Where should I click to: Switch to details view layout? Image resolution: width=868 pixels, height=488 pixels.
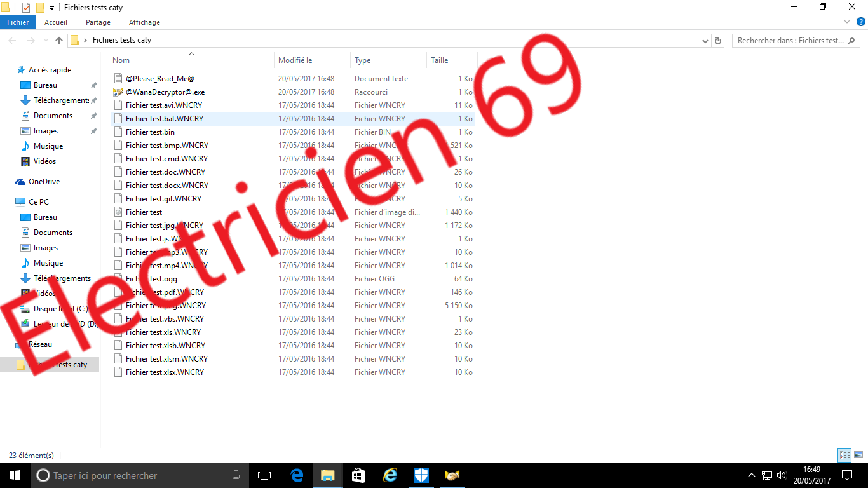[x=844, y=455]
